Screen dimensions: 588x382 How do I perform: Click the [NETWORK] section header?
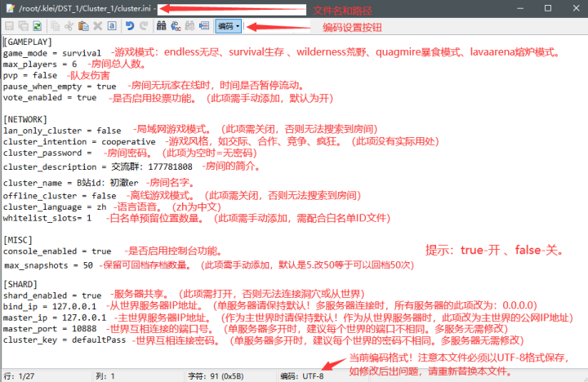click(25, 119)
